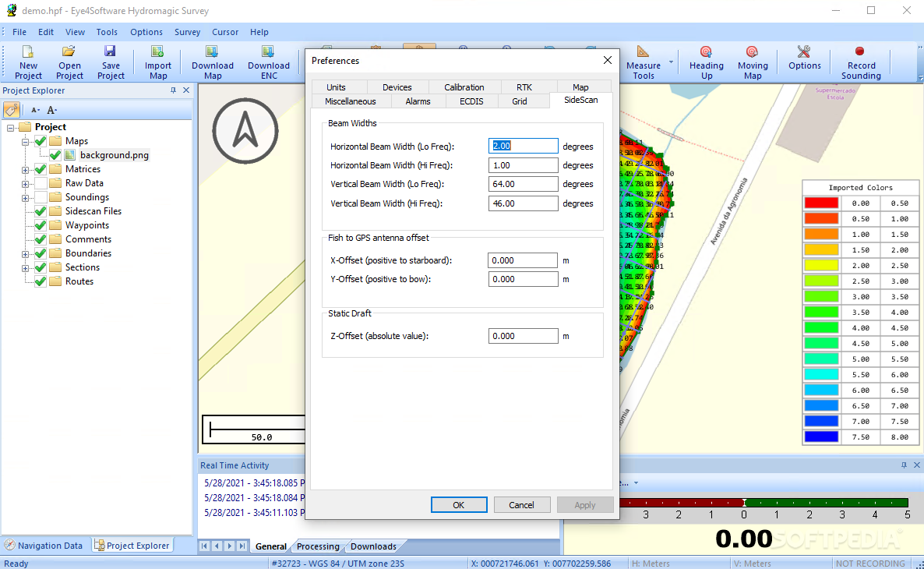The image size is (924, 569).
Task: Switch to the ECDIS tab
Action: [x=471, y=101]
